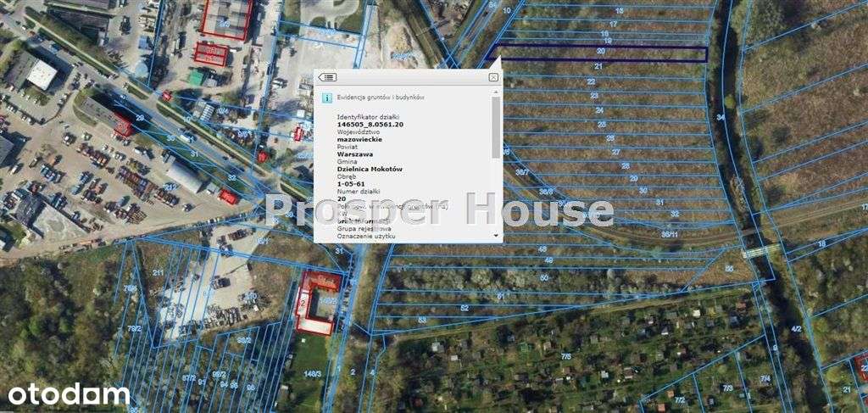Click the 'mazowieckie' value in the popup
Screen dimensions: 868x413
tap(359, 140)
